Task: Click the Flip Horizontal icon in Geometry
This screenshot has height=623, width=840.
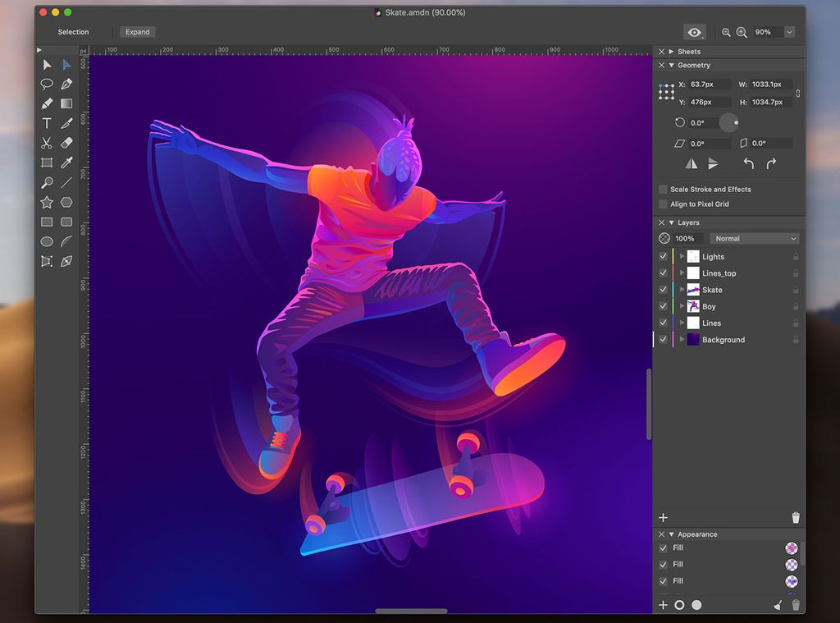Action: 691,163
